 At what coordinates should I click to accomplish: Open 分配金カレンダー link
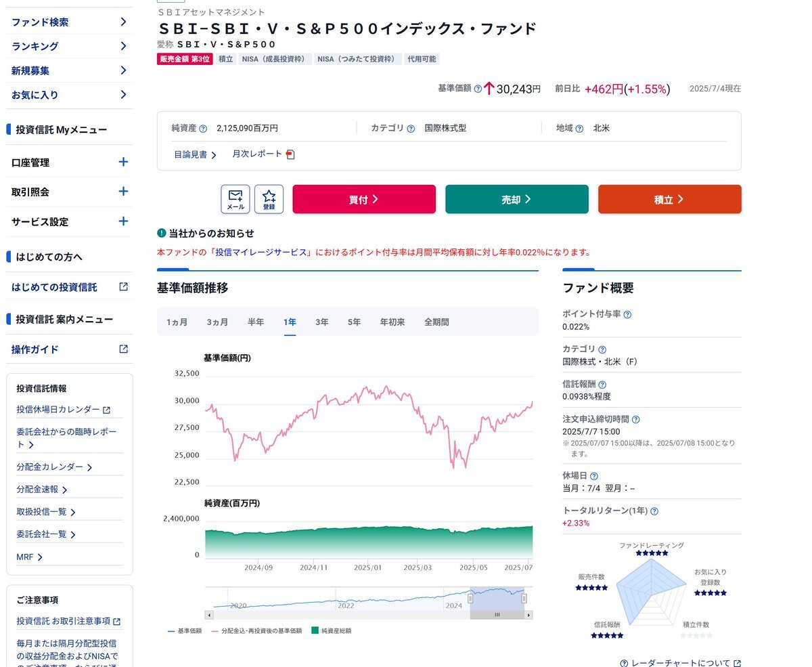click(x=54, y=467)
